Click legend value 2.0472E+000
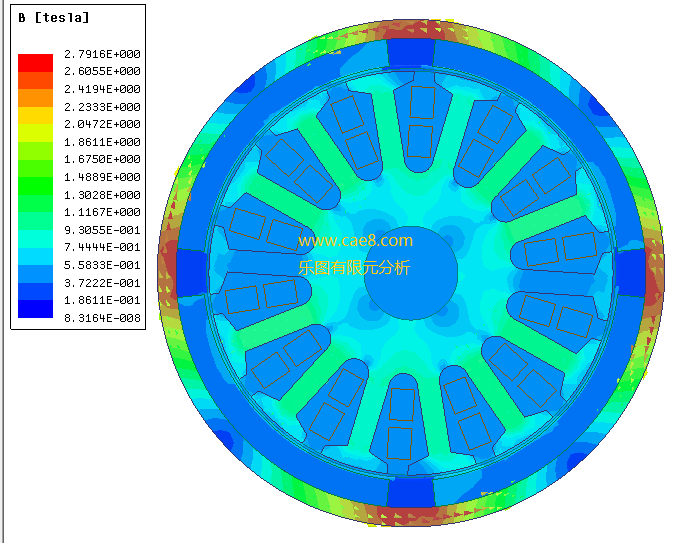The image size is (678, 543). point(102,124)
